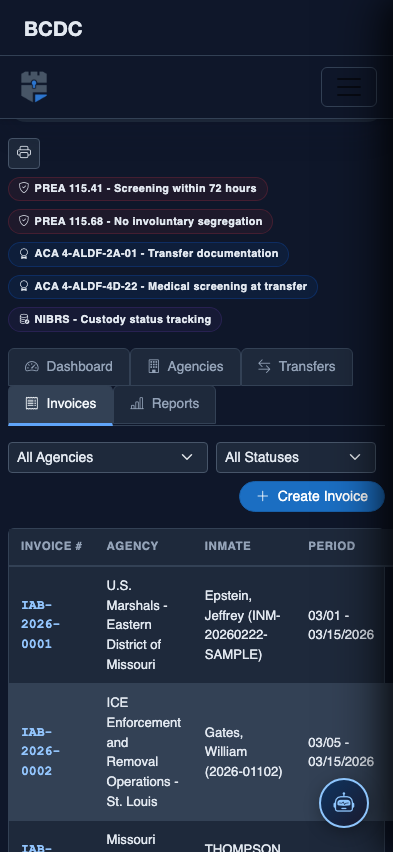Switch to the Reports tab

coord(164,405)
